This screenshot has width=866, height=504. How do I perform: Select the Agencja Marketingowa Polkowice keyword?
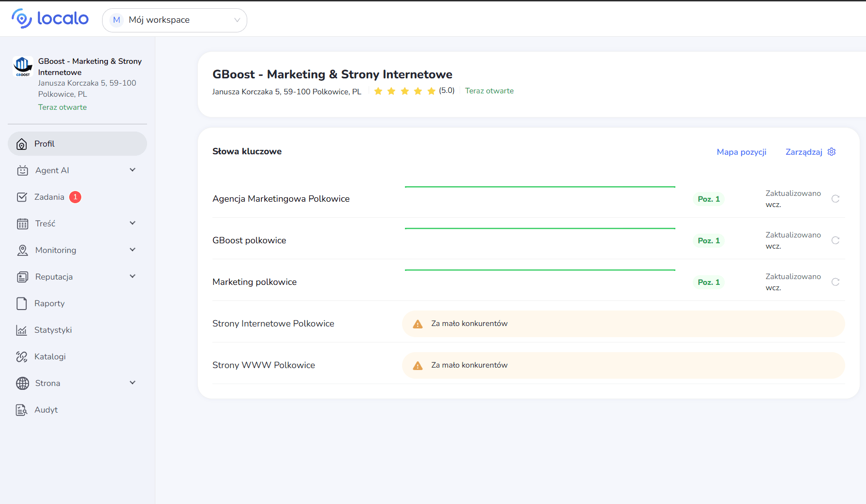(281, 199)
